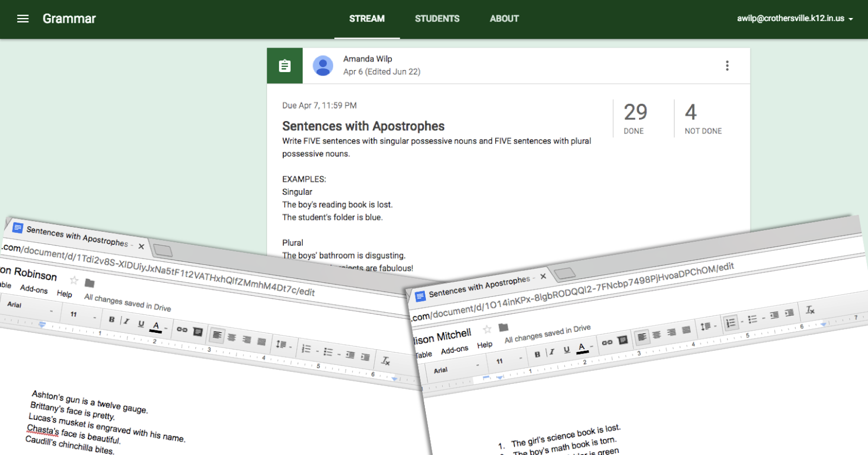Click numbered list icon in Robinson's document
Image resolution: width=868 pixels, height=455 pixels.
[307, 349]
